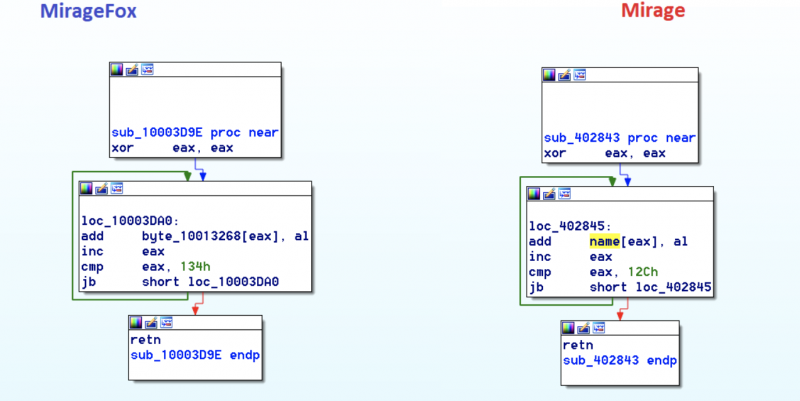This screenshot has width=800, height=401.
Task: Click the graph icon on the sub_402843 endp node
Action: pos(598,327)
